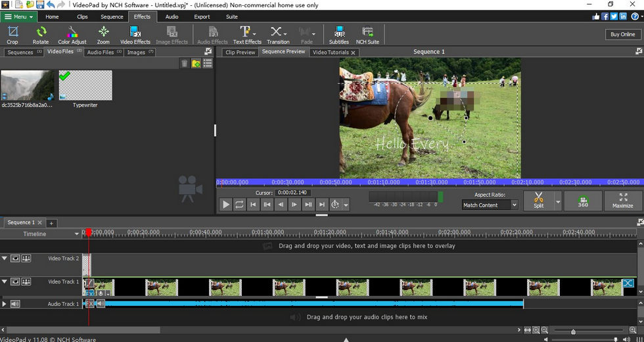Click the Split scissors button
Image resolution: width=644 pixels, height=342 pixels.
pyautogui.click(x=538, y=201)
